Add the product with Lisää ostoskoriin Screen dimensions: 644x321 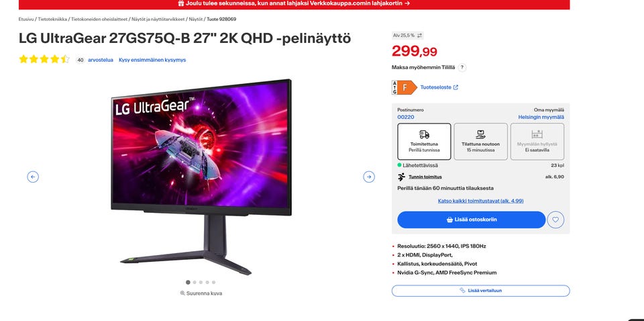(x=472, y=220)
